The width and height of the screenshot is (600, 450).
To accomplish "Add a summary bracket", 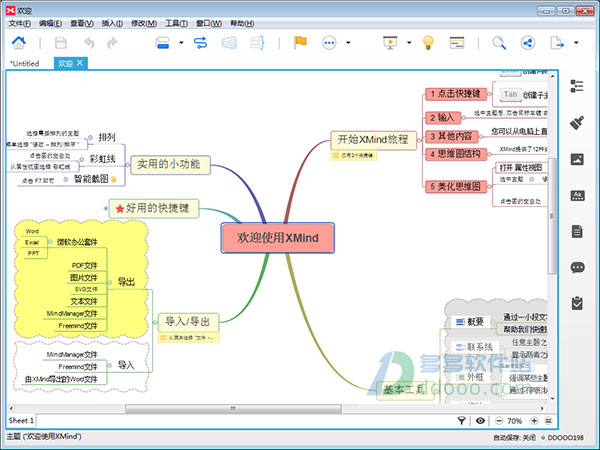I will (x=257, y=43).
